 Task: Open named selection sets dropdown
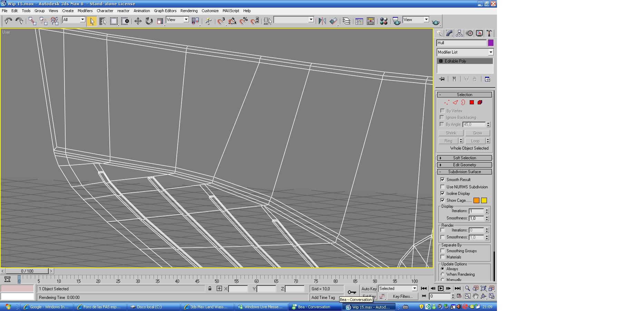coord(293,20)
